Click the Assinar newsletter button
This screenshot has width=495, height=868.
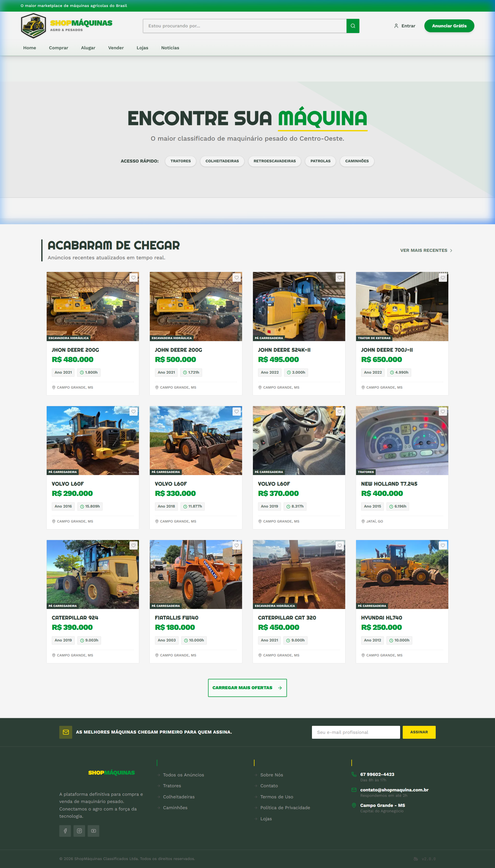419,732
